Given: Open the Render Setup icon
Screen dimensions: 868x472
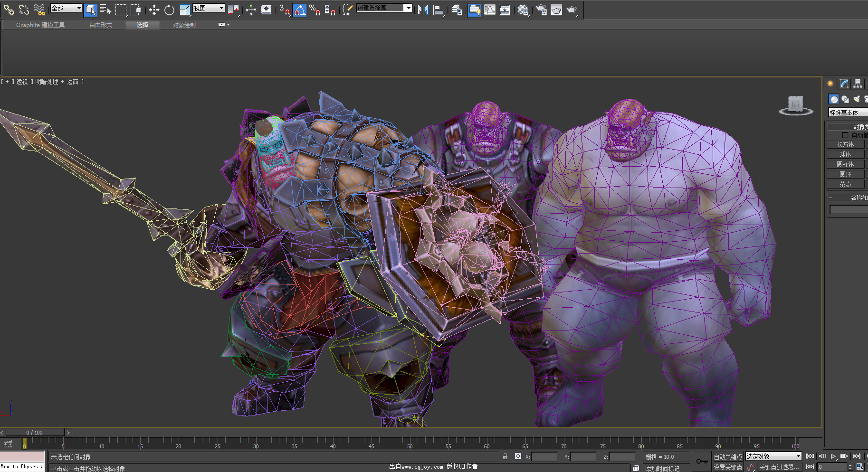Looking at the screenshot, I should point(541,9).
